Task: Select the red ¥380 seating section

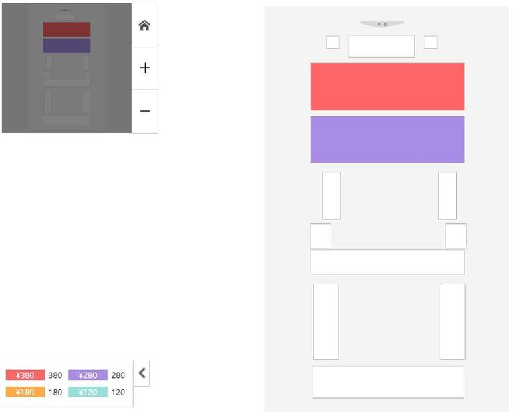Action: tap(387, 86)
